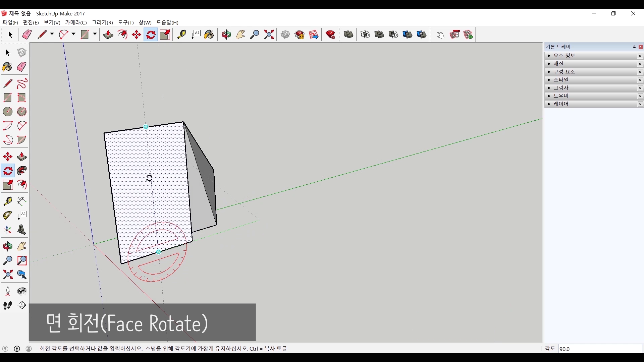644x362 pixels.
Task: Select the Protractor tool in left toolbar
Action: (7, 215)
